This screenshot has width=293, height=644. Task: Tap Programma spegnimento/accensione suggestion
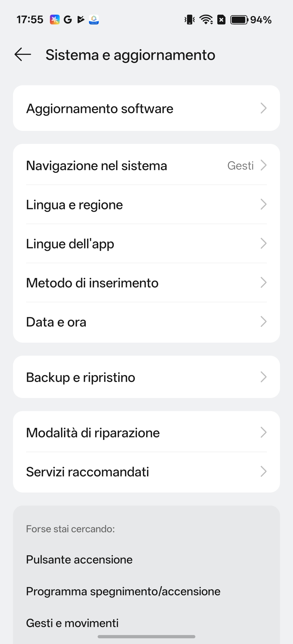[123, 591]
